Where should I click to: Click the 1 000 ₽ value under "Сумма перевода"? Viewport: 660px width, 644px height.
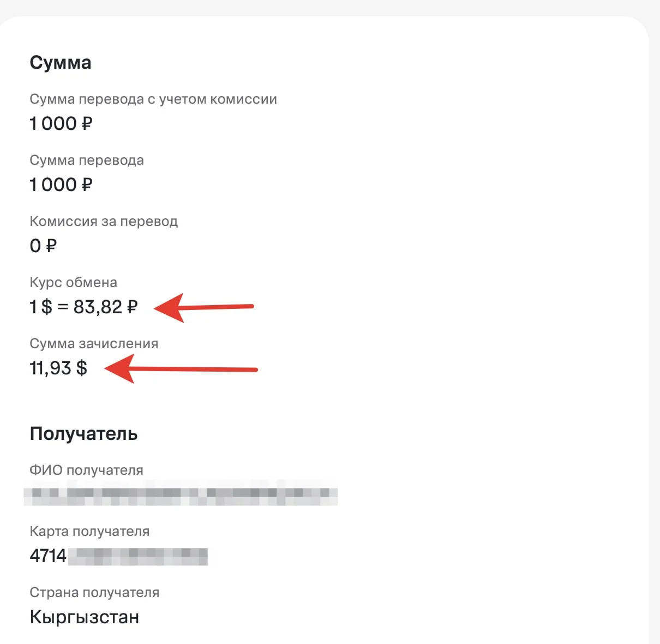[x=61, y=185]
